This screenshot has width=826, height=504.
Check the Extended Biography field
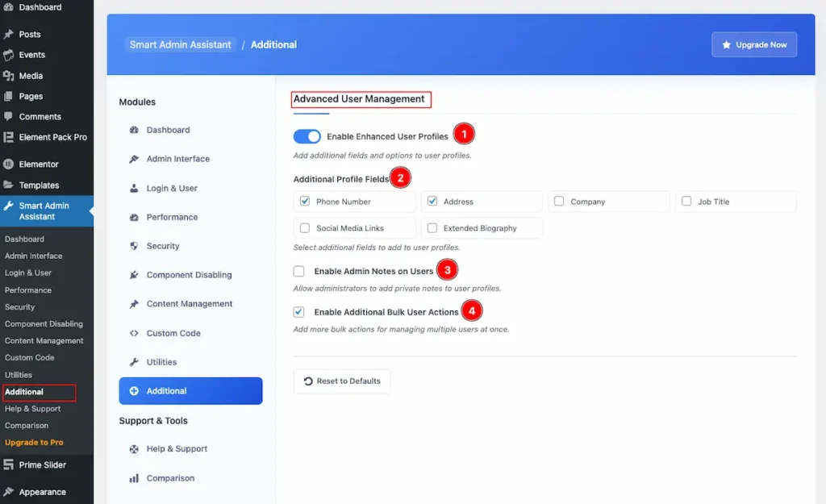click(432, 228)
